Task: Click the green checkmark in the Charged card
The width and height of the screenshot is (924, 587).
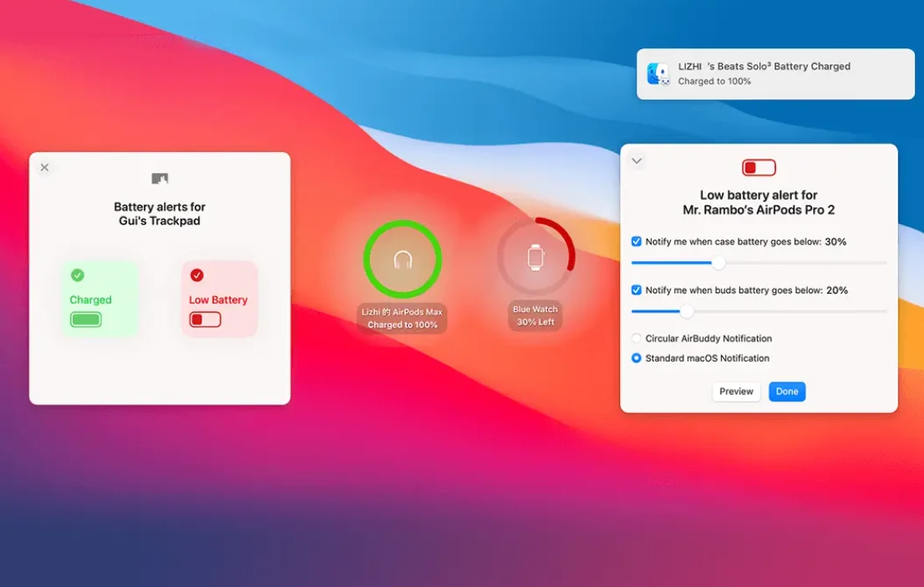Action: [x=77, y=275]
